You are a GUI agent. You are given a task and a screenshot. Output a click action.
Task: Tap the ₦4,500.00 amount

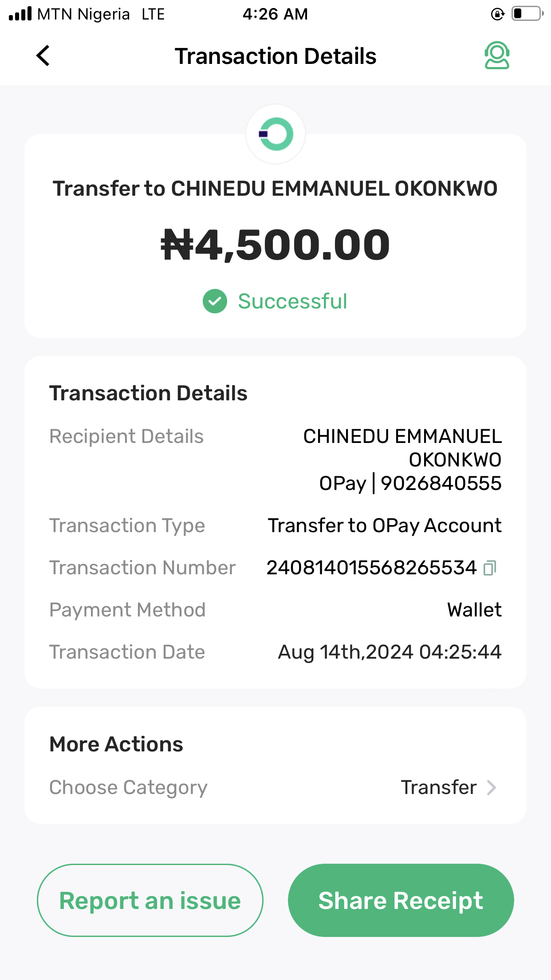point(275,245)
